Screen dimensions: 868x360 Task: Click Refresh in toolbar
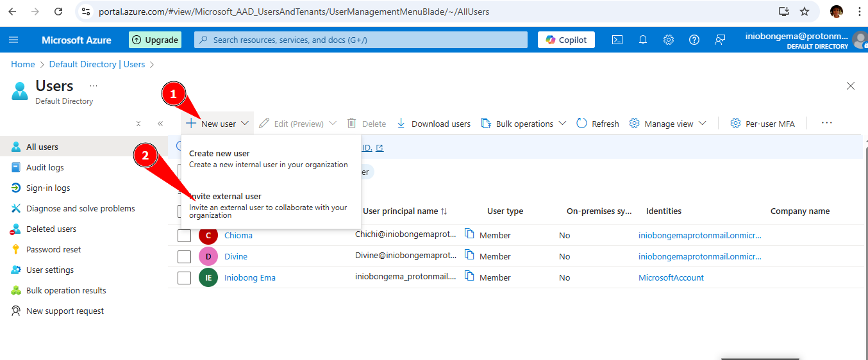tap(597, 124)
